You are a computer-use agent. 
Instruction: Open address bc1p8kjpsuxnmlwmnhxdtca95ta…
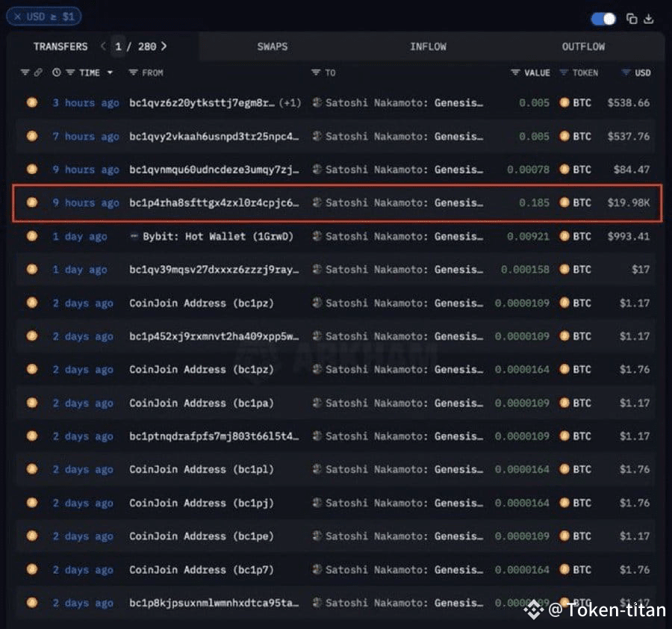pyautogui.click(x=214, y=604)
